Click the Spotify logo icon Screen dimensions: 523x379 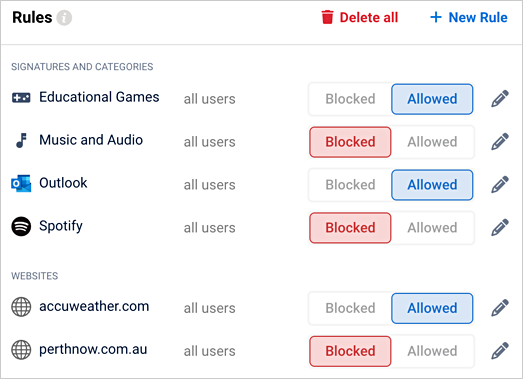[x=21, y=227]
